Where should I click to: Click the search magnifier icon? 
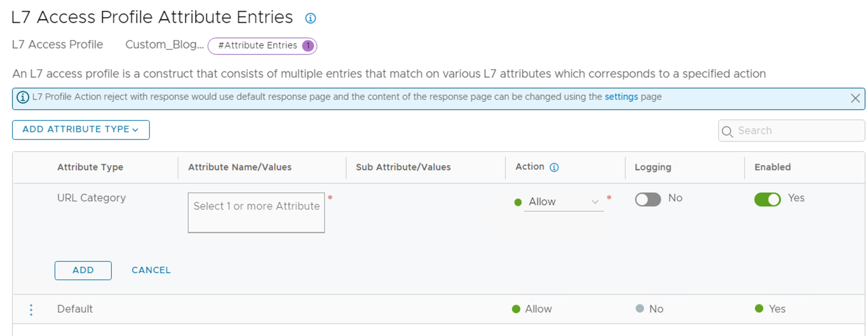pyautogui.click(x=727, y=131)
